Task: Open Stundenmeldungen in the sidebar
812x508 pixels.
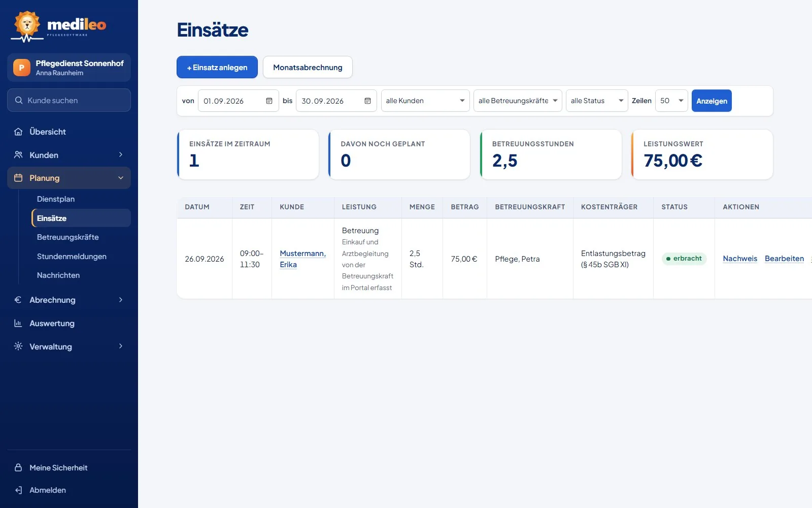Action: [72, 257]
